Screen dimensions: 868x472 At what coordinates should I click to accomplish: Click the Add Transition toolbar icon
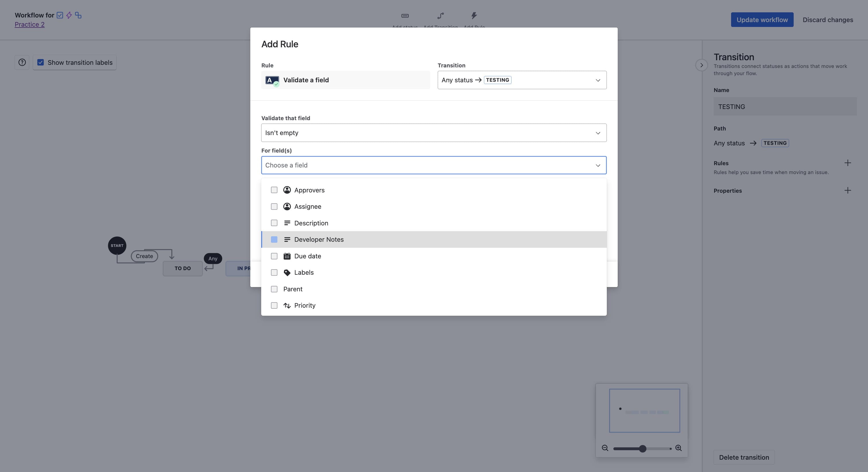[440, 15]
